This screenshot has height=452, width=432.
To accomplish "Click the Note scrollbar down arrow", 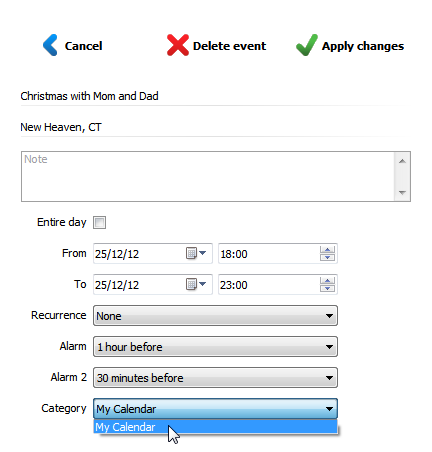I will pyautogui.click(x=402, y=193).
